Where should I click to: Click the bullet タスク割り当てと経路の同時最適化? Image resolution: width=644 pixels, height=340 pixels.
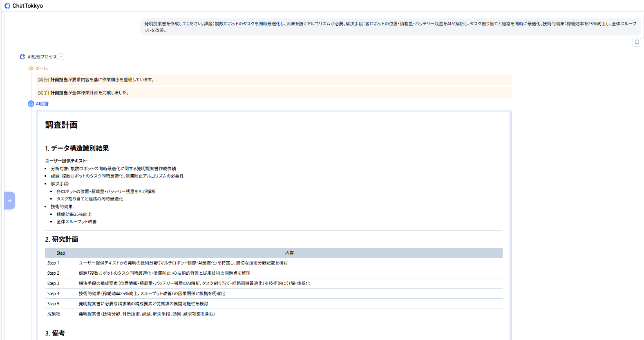[90, 199]
